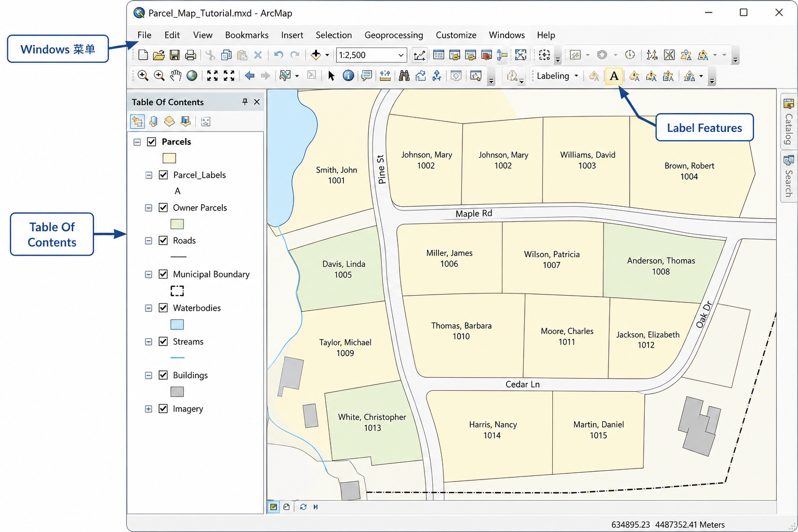Open the Selection menu
This screenshot has width=798, height=532.
tap(334, 35)
